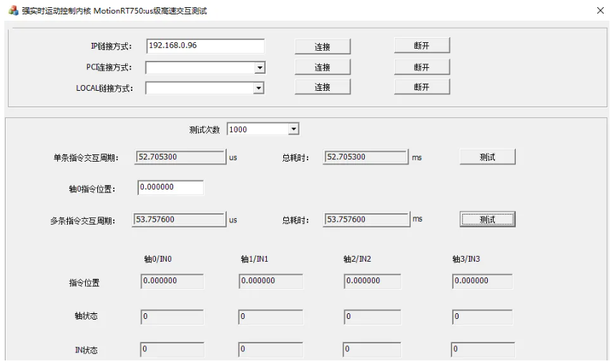Close the MotionRT750 test window
The image size is (613, 364).
pyautogui.click(x=601, y=11)
